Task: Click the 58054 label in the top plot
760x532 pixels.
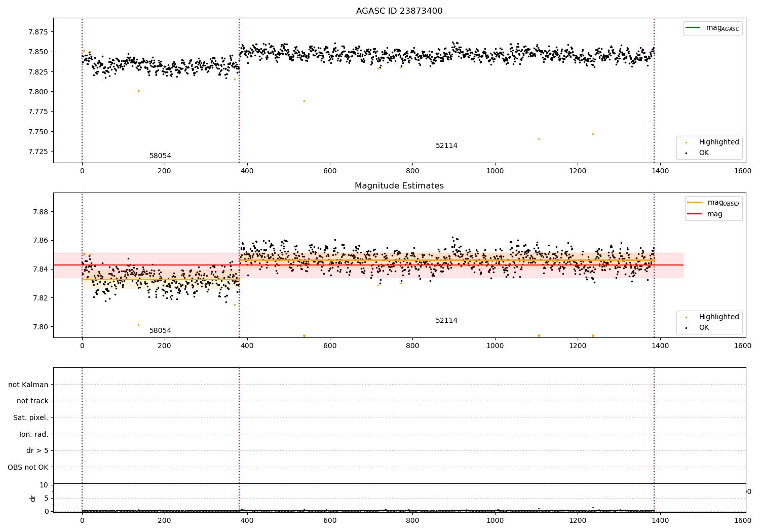Action: [160, 156]
